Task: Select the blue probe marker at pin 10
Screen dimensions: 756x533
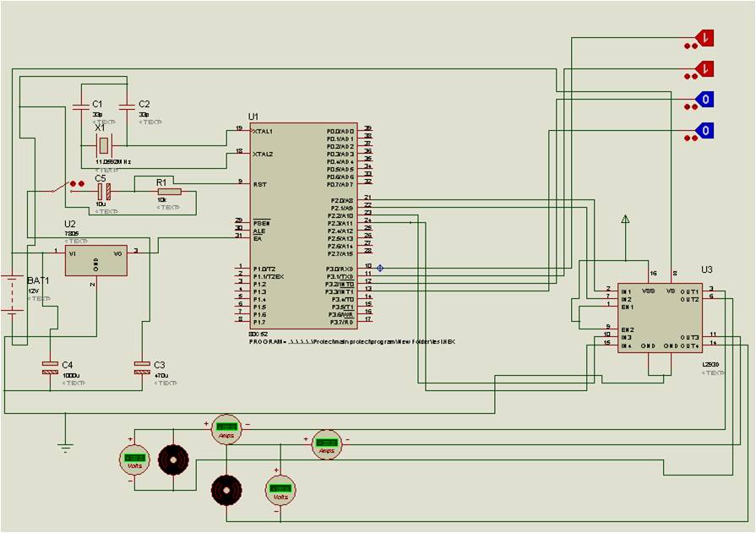Action: [380, 268]
